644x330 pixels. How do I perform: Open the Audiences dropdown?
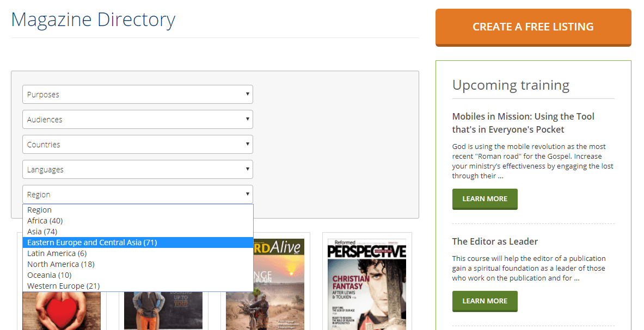[x=137, y=119]
